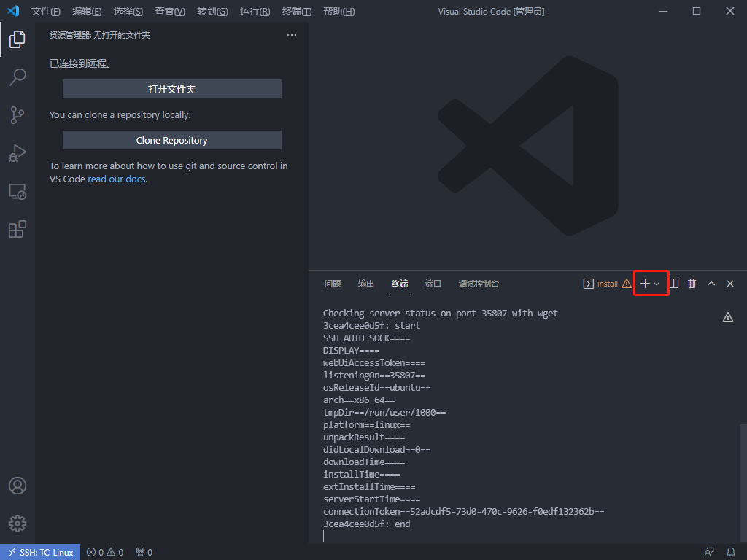Open the Explorer view in activity bar
This screenshot has width=747, height=560.
(18, 39)
